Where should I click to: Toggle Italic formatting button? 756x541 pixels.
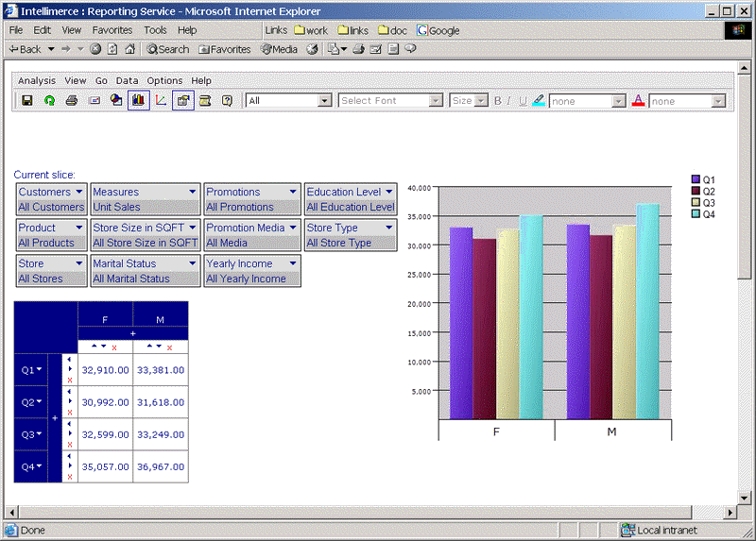508,101
